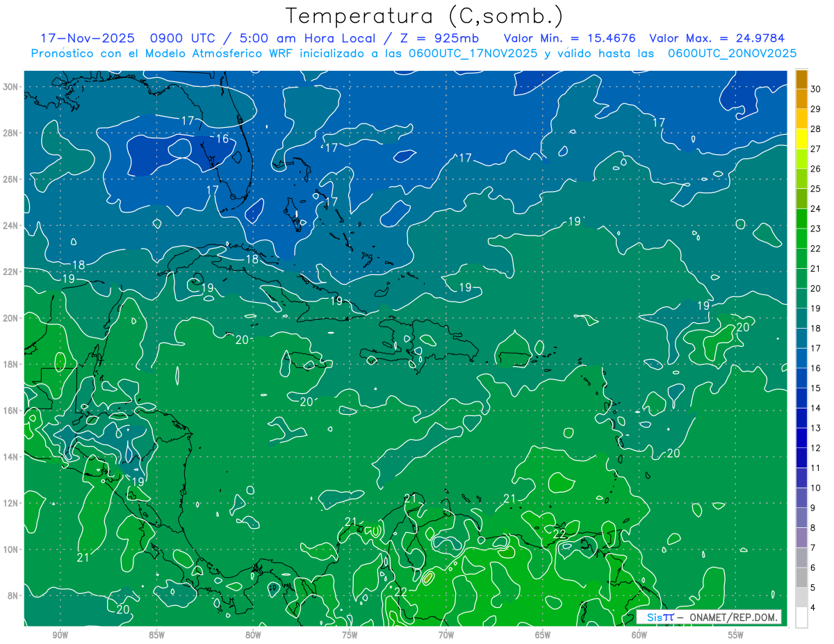834x644 pixels.
Task: Select the orange color bar segment between 29 and 30
Action: click(x=801, y=99)
